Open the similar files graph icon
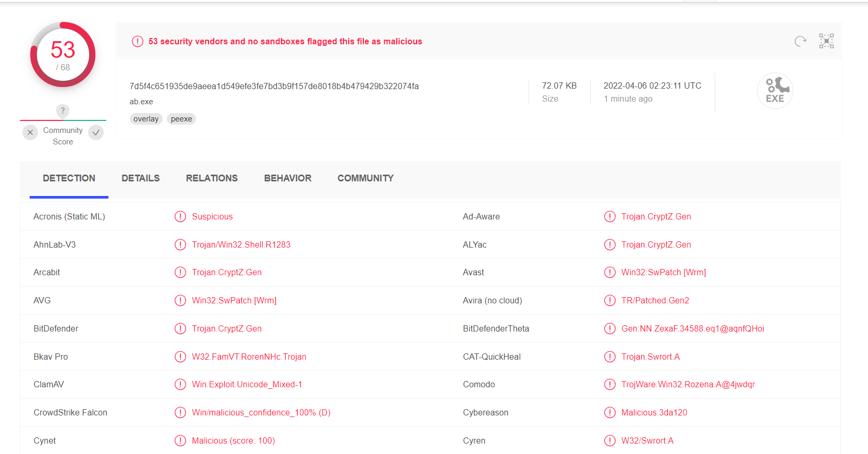The width and height of the screenshot is (868, 454). [826, 41]
